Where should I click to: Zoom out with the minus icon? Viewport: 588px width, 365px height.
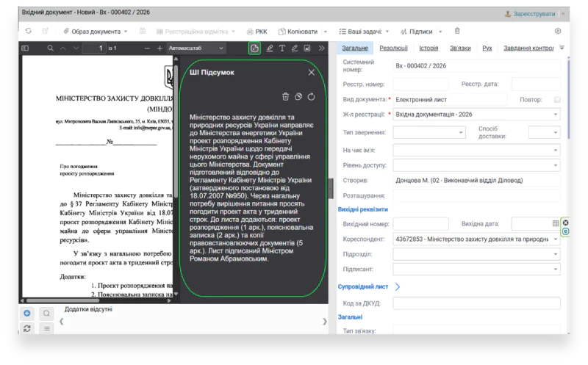point(147,48)
